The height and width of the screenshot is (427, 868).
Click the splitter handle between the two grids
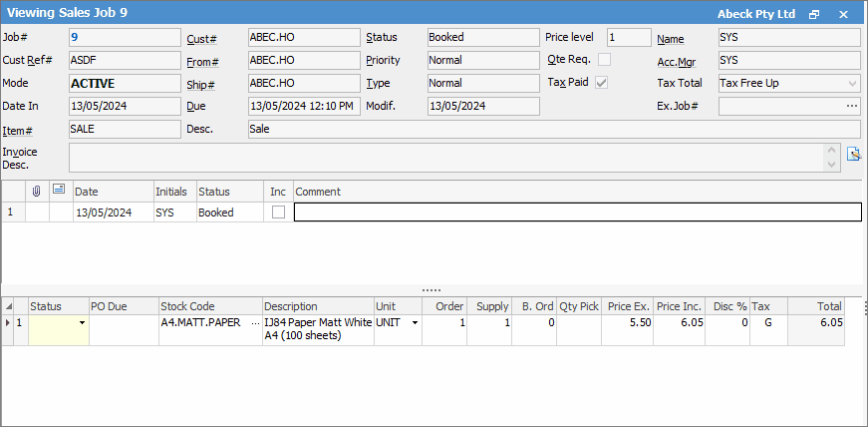(432, 290)
